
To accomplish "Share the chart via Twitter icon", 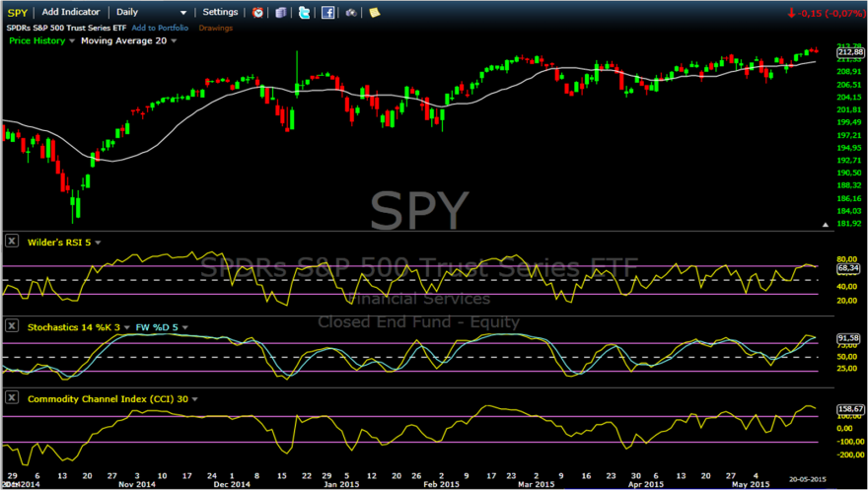I will coord(305,12).
